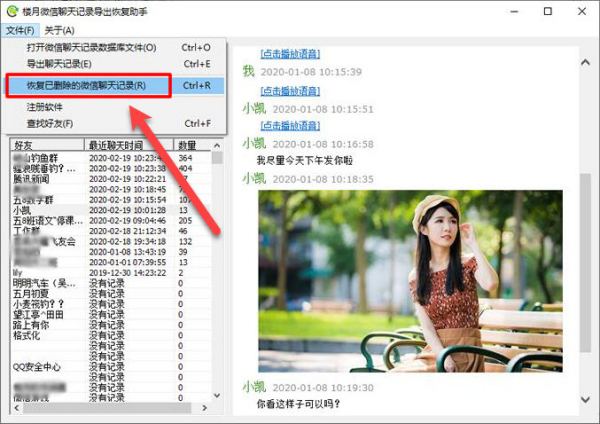Click the 数量 column header
Screen dimensions: 600x424
point(187,146)
